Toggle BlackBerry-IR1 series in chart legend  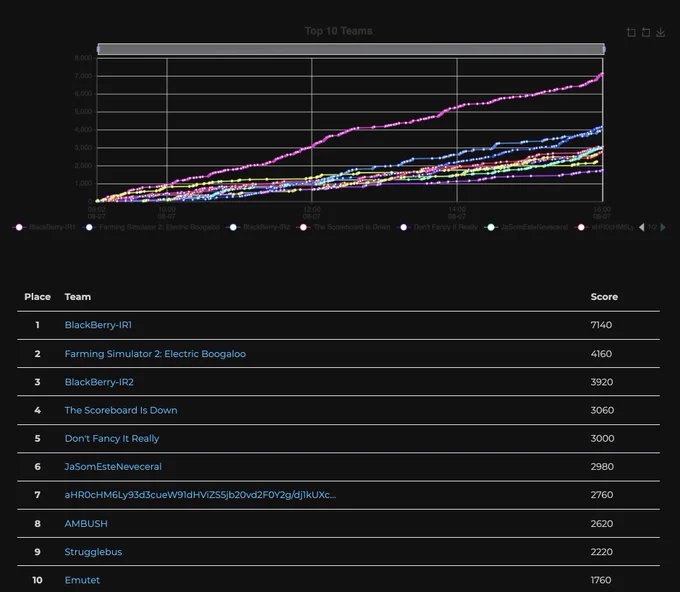click(x=44, y=227)
